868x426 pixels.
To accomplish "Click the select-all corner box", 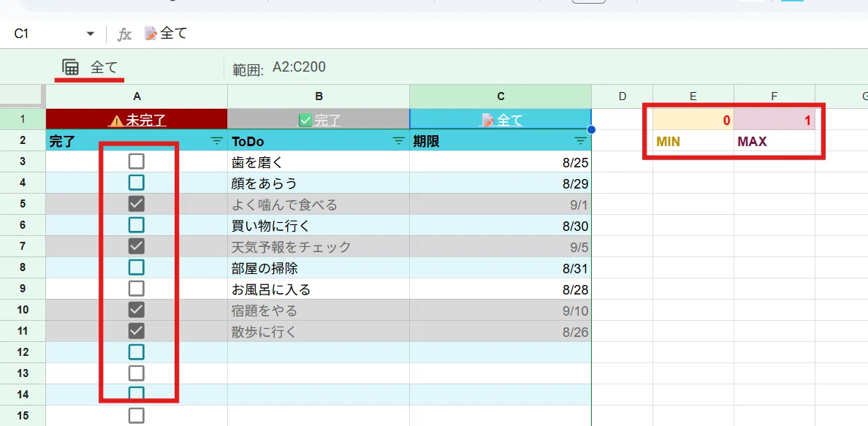I will tap(23, 96).
